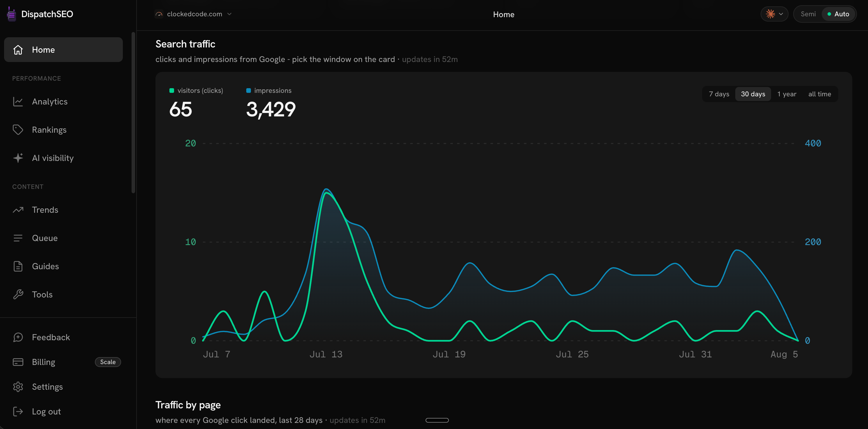The height and width of the screenshot is (429, 868).
Task: Open the orange starburst theme dropdown
Action: coord(774,14)
